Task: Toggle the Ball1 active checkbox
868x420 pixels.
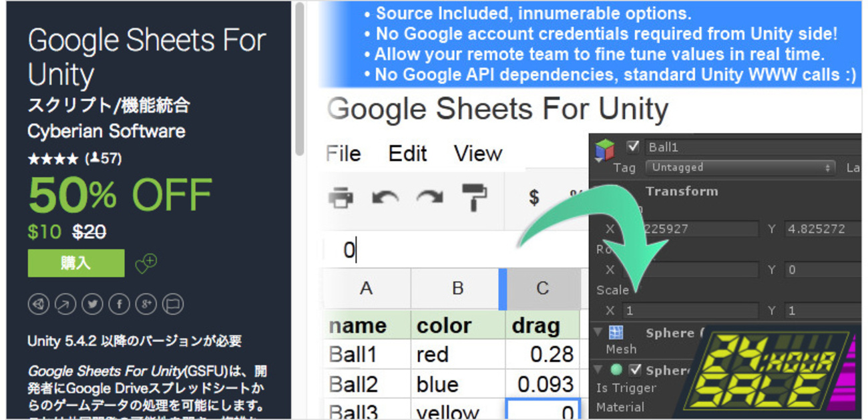Action: point(633,147)
